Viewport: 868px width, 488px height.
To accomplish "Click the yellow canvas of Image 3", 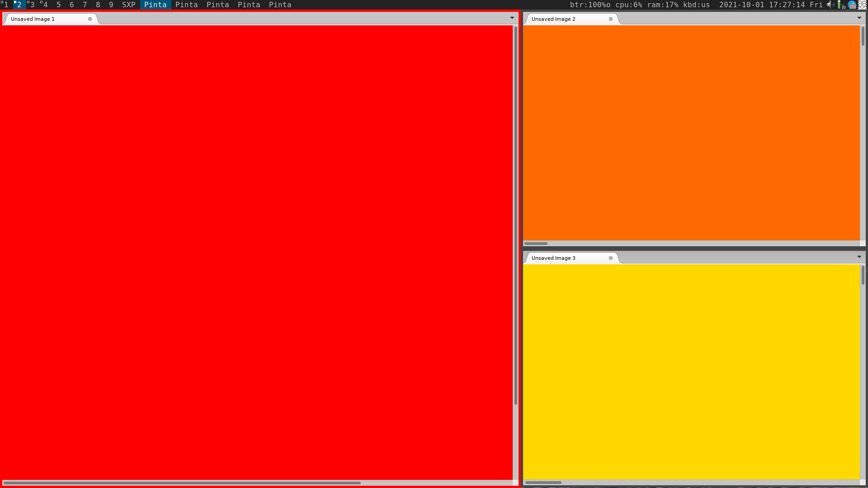I will pos(691,371).
